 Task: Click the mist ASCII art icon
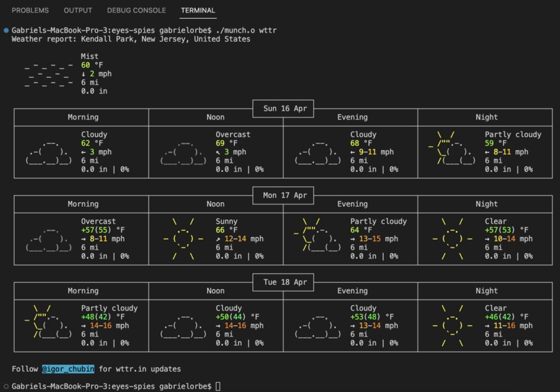coord(49,74)
